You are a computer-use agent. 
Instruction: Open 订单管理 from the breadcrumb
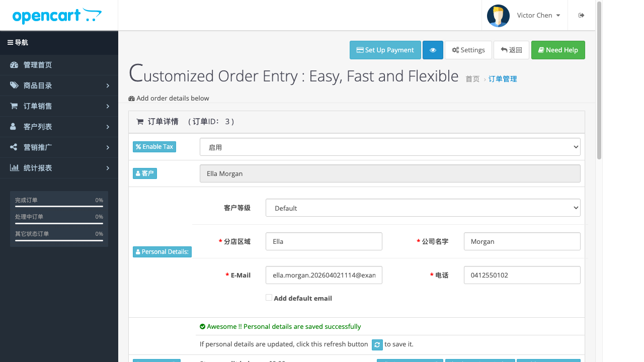pos(502,79)
